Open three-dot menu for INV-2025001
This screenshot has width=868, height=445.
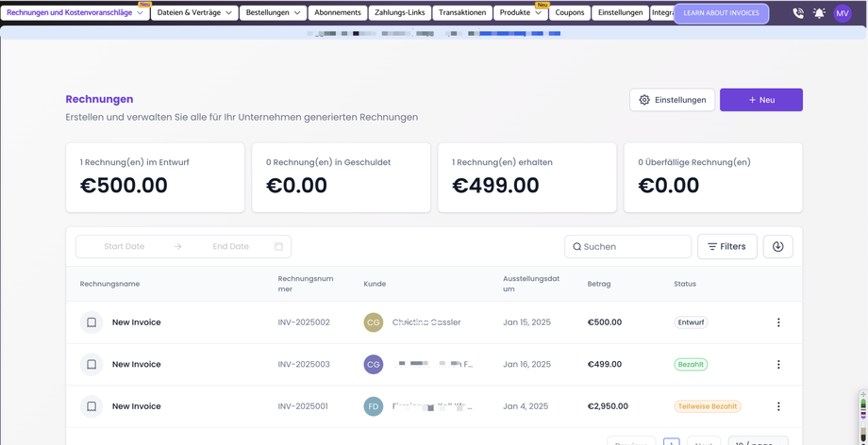pos(778,406)
